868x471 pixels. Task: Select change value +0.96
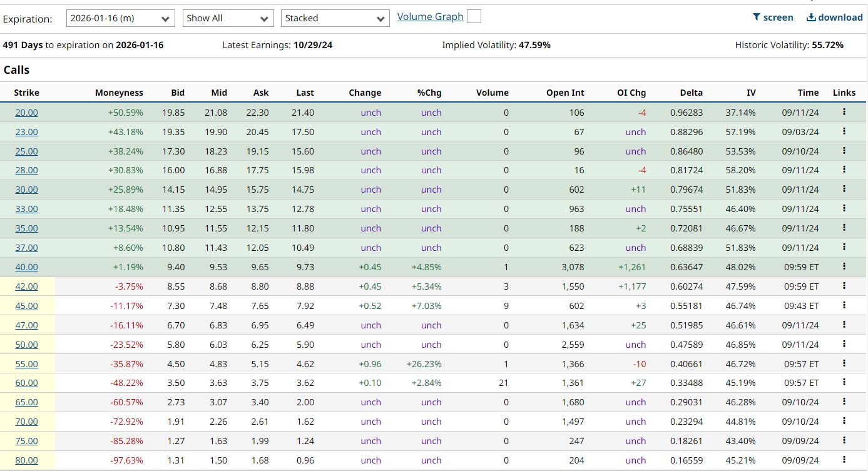click(369, 364)
